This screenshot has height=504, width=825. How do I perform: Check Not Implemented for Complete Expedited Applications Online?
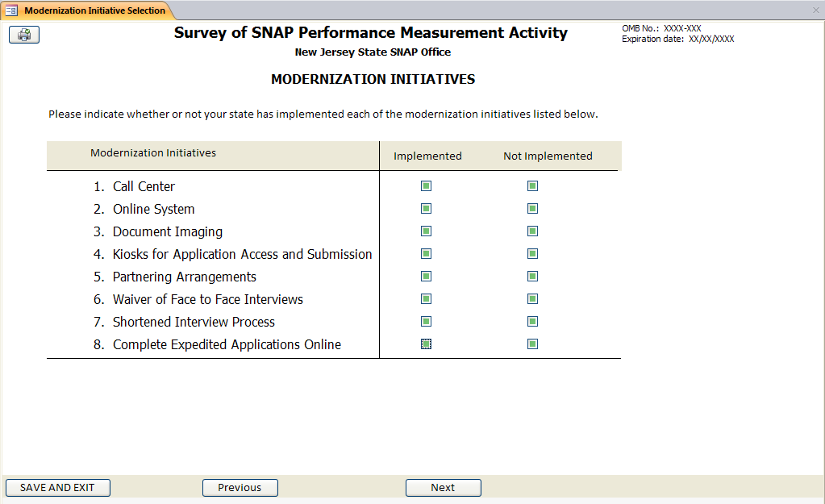pyautogui.click(x=532, y=344)
